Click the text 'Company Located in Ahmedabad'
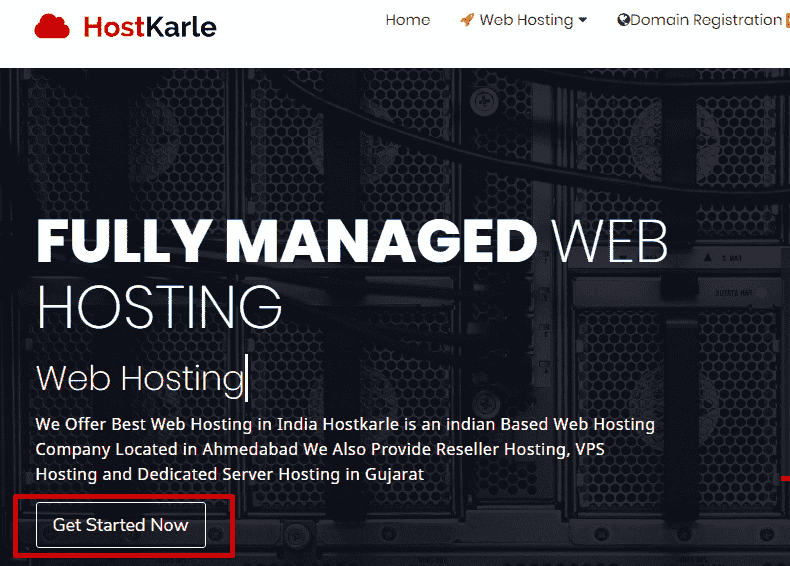The image size is (790, 566). coord(166,449)
